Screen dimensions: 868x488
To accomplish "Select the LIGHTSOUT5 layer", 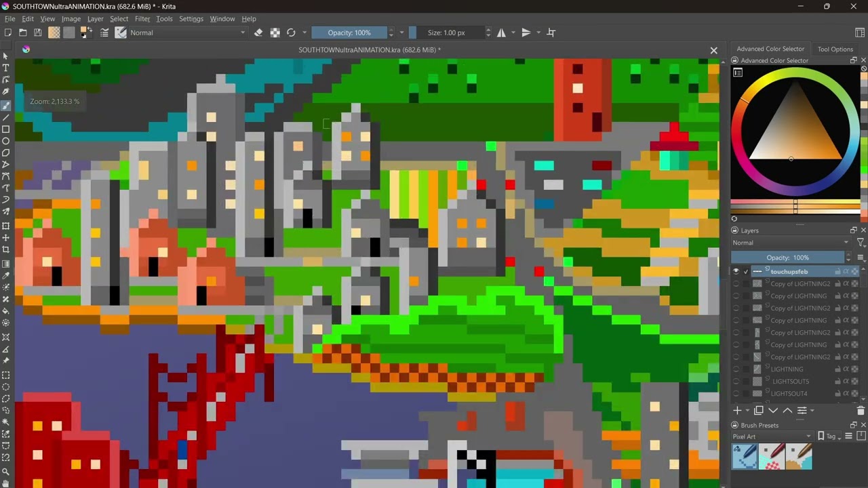I will coord(790,381).
